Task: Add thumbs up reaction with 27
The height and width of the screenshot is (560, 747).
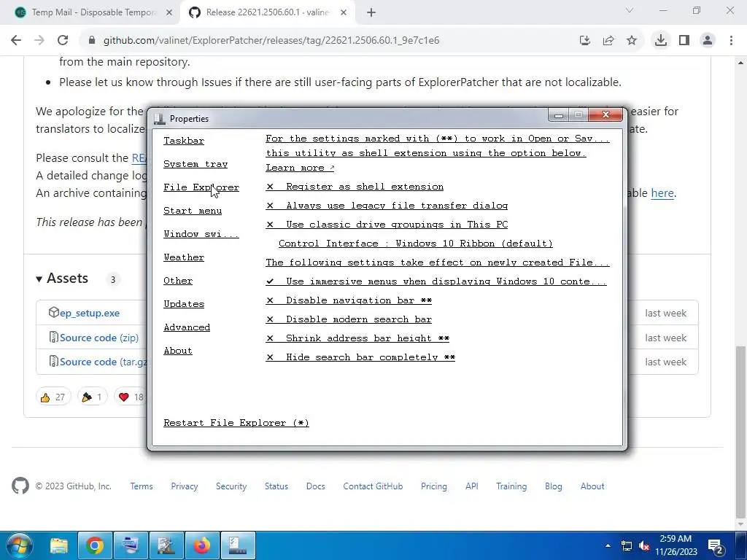Action: click(53, 397)
